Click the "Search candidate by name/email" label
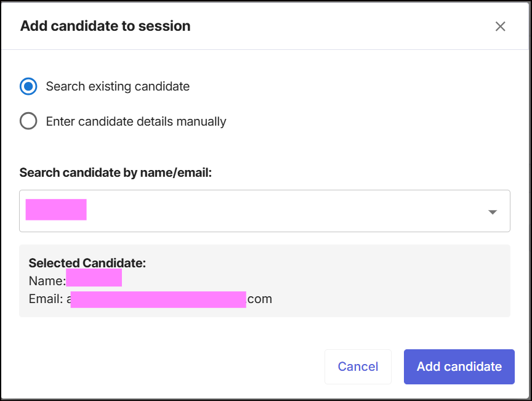 (x=116, y=172)
